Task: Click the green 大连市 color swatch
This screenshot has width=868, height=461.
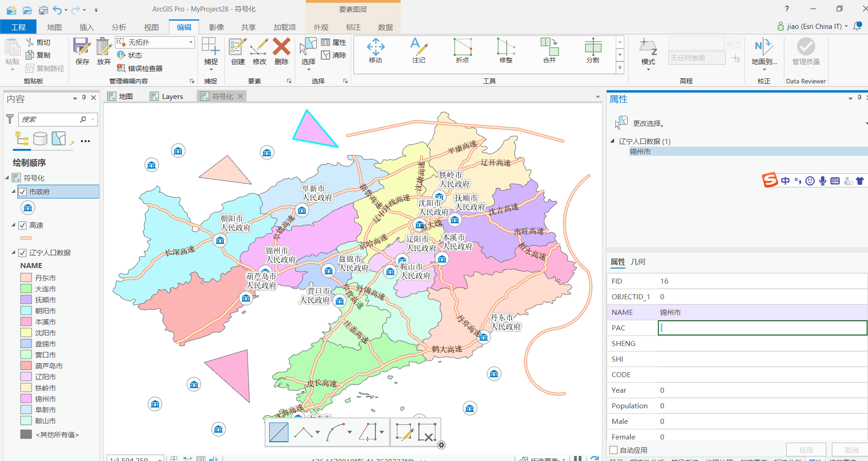Action: [x=26, y=289]
